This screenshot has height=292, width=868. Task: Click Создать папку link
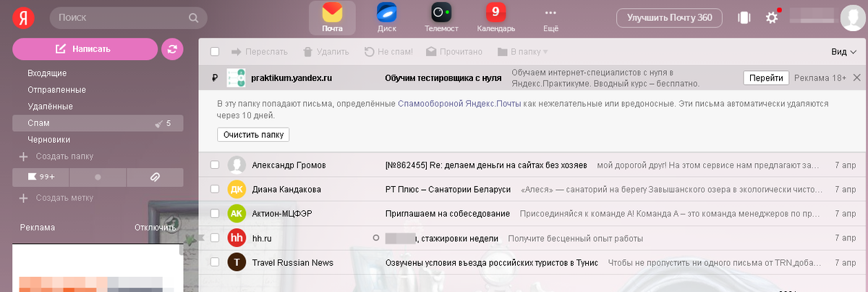pyautogui.click(x=64, y=157)
